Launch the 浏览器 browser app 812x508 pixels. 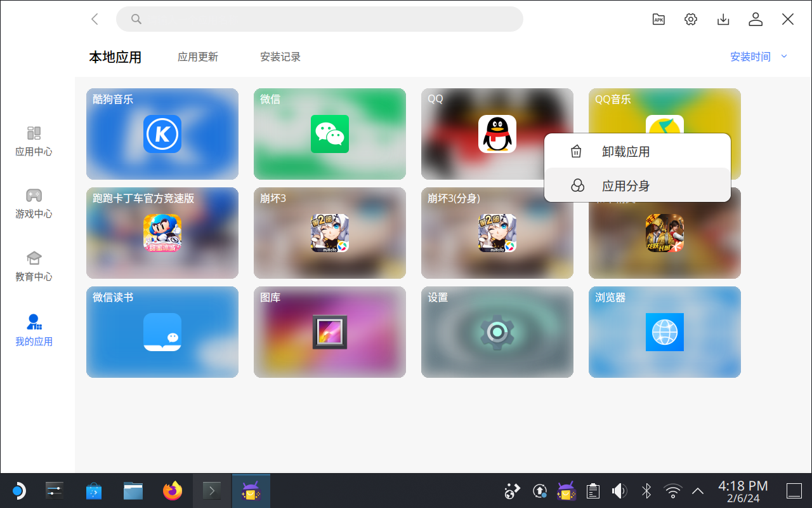[x=665, y=332]
